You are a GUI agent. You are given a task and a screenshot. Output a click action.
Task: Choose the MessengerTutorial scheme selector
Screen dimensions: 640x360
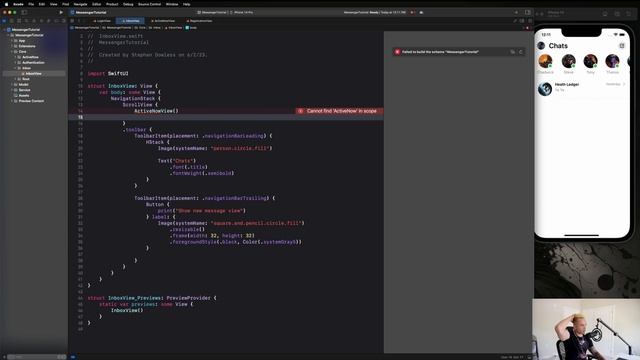[212, 12]
